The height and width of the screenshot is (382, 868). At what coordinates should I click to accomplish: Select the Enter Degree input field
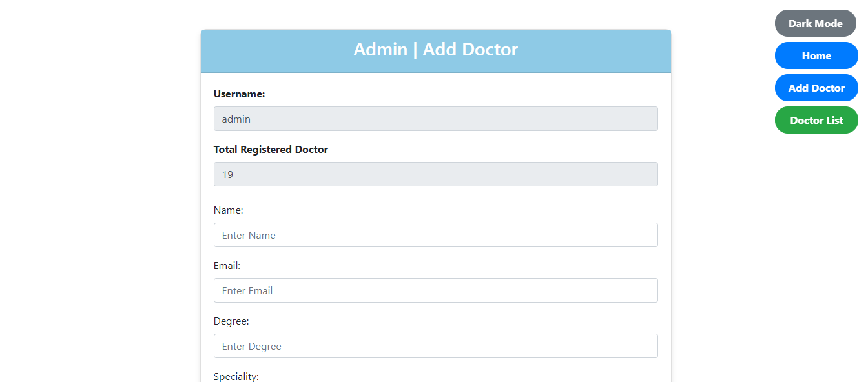point(436,346)
